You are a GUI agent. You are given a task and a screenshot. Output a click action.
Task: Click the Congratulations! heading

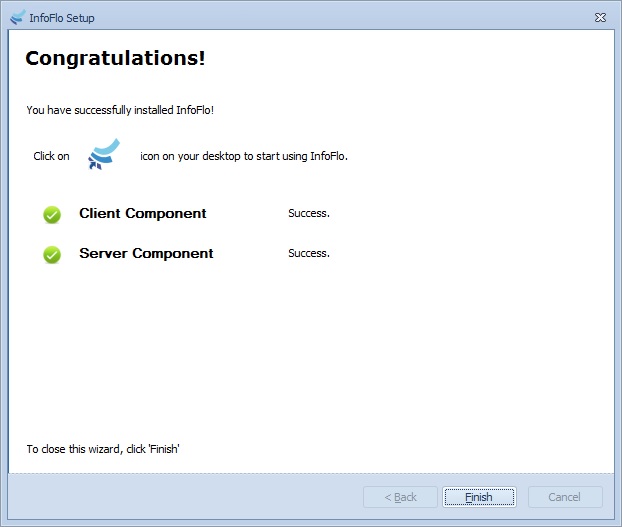115,58
